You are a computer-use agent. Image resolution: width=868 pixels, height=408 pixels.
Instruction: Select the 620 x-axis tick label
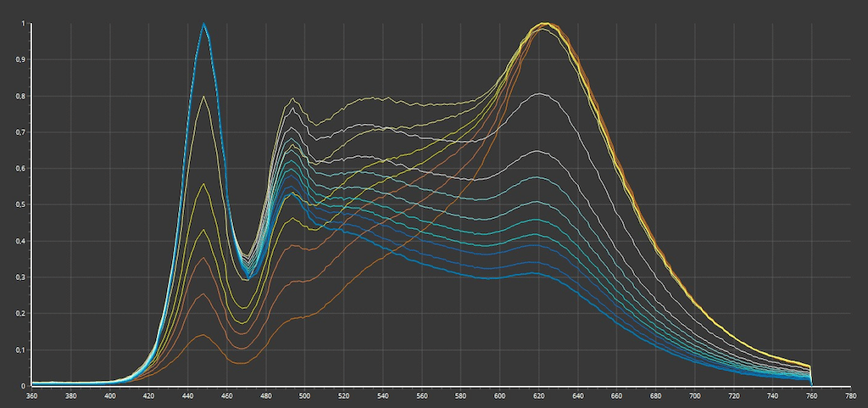click(539, 395)
